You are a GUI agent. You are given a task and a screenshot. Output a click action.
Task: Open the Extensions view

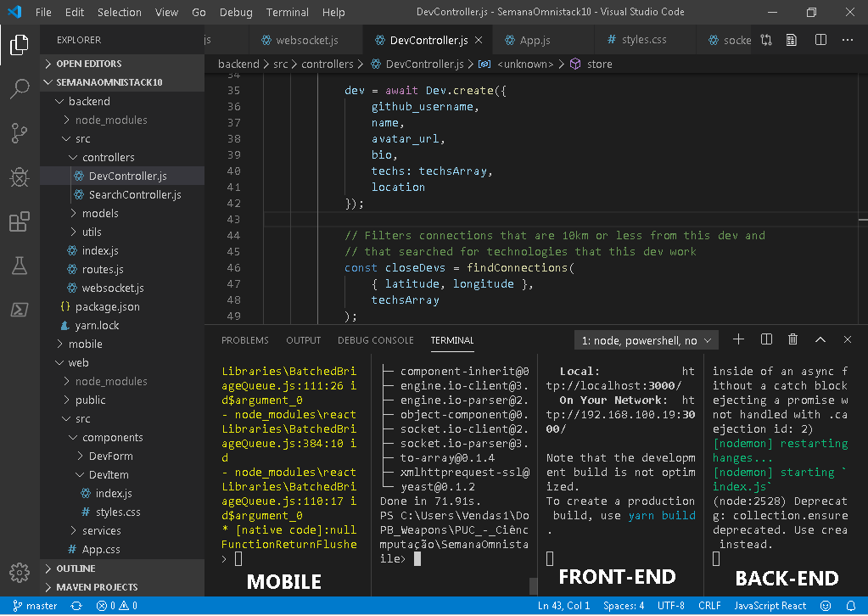[19, 221]
